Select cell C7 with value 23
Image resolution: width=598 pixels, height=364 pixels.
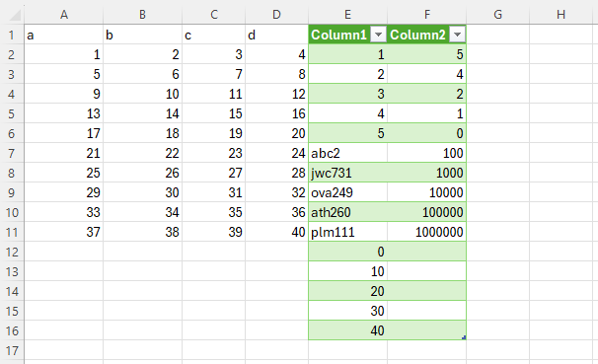point(213,153)
